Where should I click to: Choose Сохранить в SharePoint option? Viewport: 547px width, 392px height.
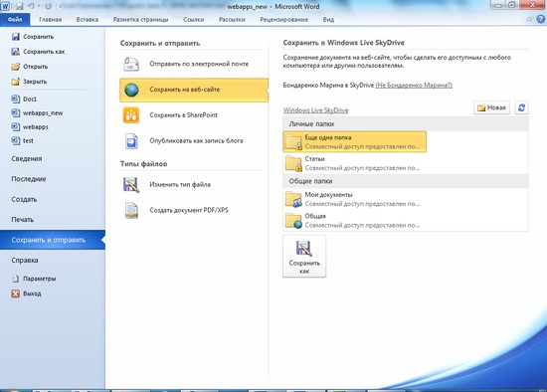194,115
